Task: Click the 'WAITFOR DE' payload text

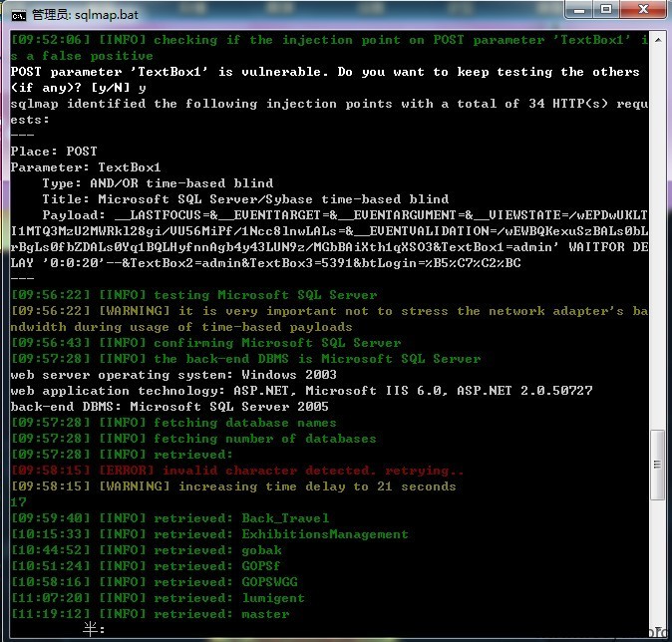Action: coord(608,247)
